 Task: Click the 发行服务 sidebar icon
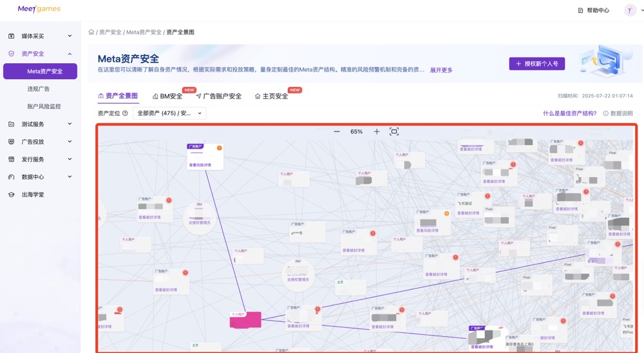[x=12, y=160]
